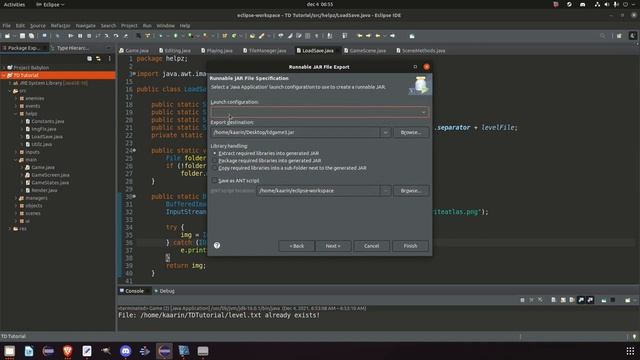
Task: Click the New Java Class icon
Action: pos(234,36)
